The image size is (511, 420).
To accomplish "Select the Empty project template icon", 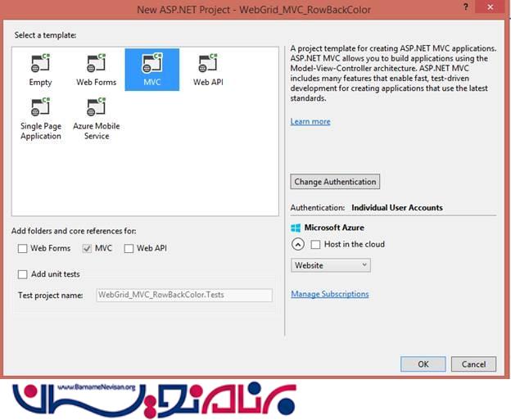I will [40, 63].
